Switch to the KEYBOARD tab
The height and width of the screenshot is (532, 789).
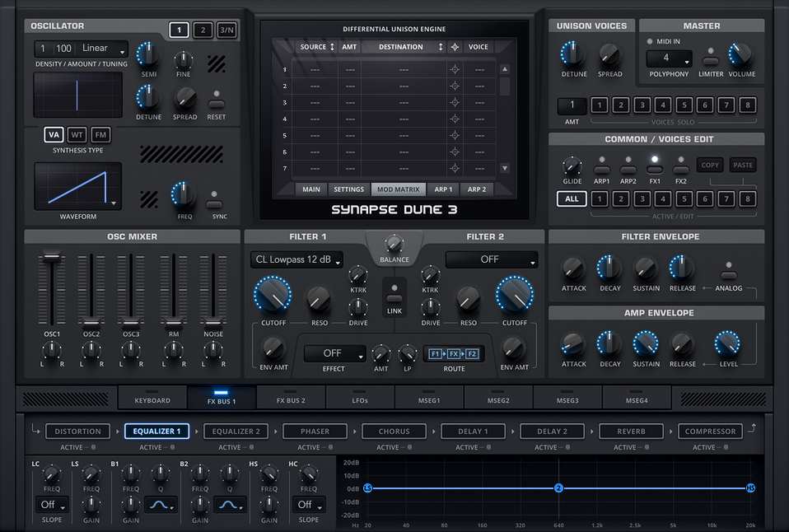pos(152,398)
